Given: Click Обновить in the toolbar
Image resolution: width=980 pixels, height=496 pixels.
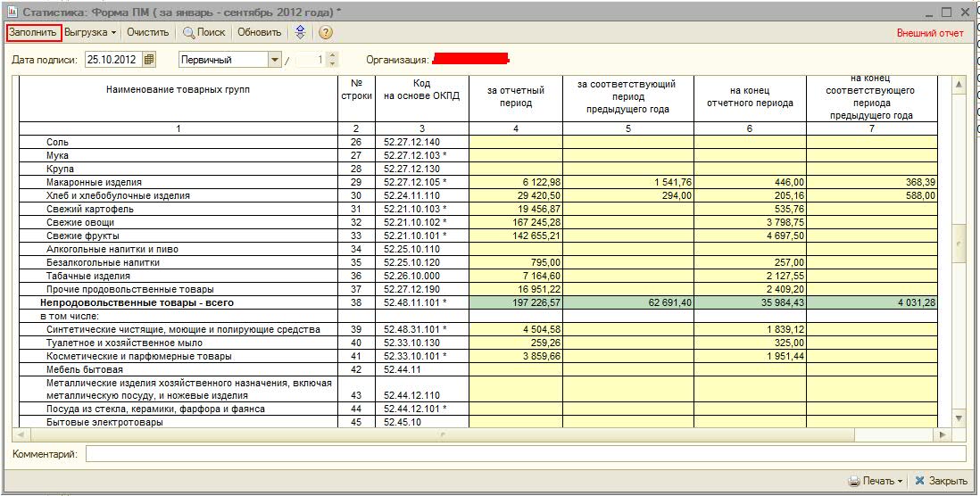Looking at the screenshot, I should [x=260, y=32].
